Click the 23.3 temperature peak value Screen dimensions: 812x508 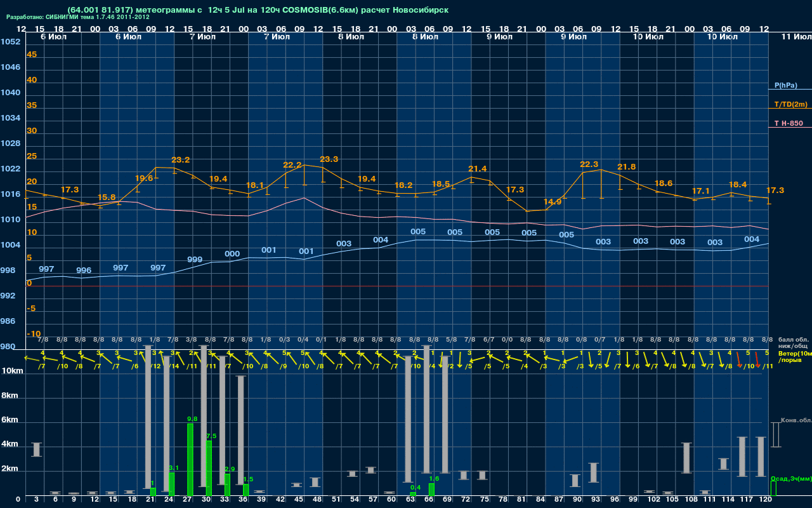pyautogui.click(x=329, y=159)
